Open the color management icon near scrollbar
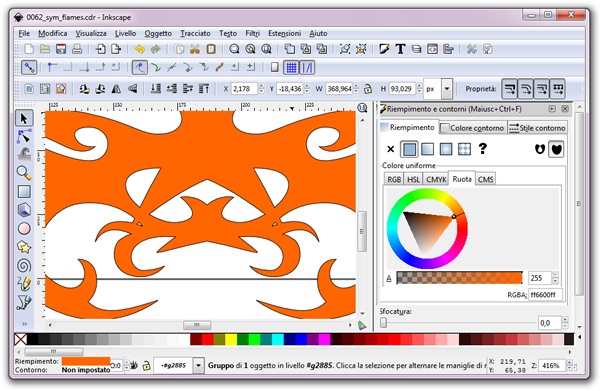600x391 pixels. [362, 325]
